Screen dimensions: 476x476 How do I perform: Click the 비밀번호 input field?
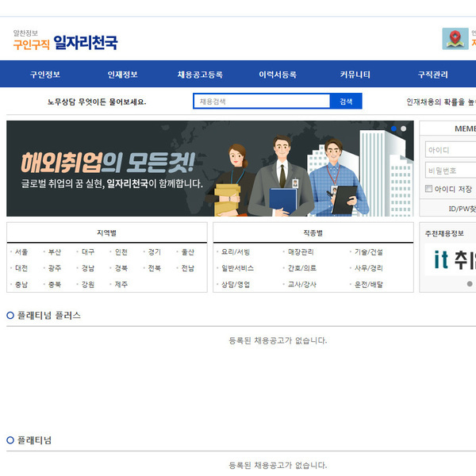coord(451,171)
